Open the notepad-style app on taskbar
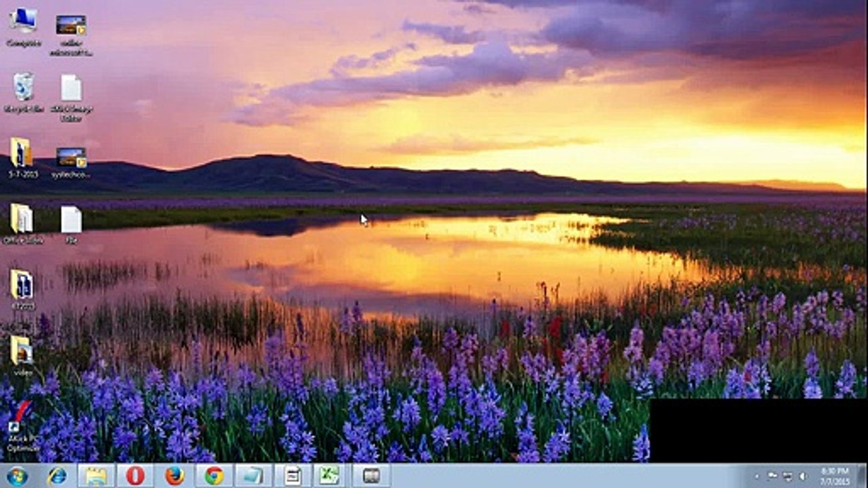 click(x=293, y=476)
